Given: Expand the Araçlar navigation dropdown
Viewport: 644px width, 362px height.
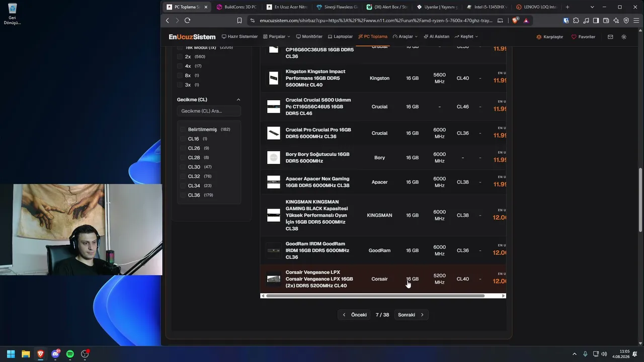Looking at the screenshot, I should [x=405, y=37].
